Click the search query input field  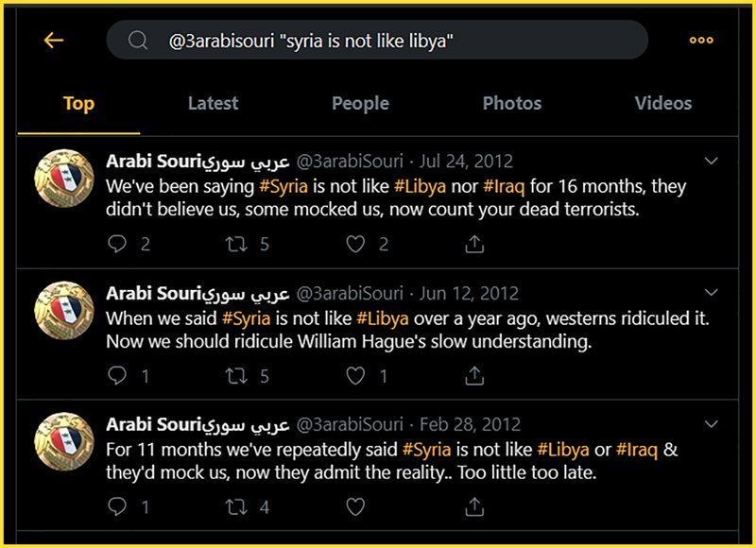click(x=377, y=40)
